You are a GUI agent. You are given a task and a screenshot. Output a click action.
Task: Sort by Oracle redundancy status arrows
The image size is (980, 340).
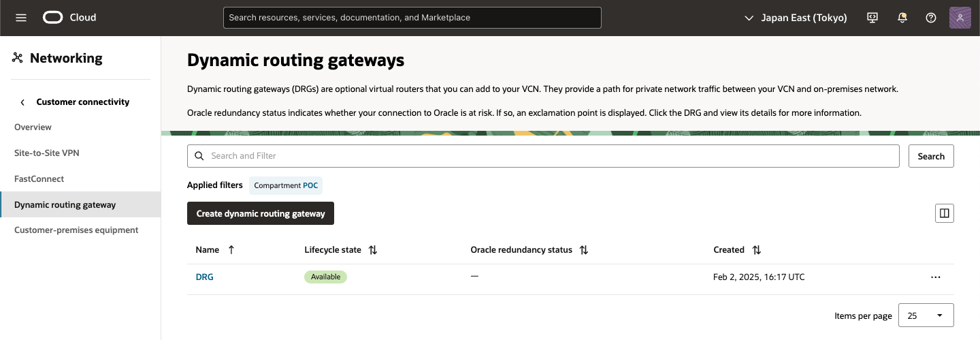(584, 250)
